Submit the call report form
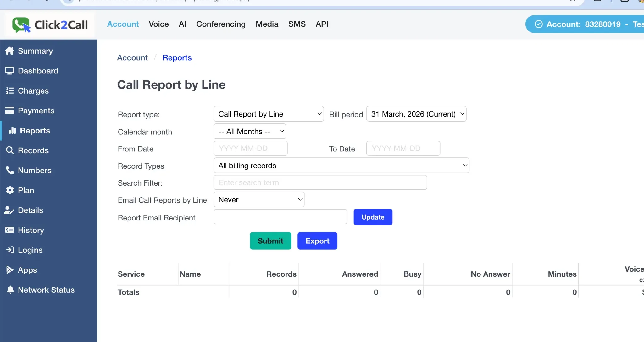Image resolution: width=644 pixels, height=342 pixels. click(270, 241)
